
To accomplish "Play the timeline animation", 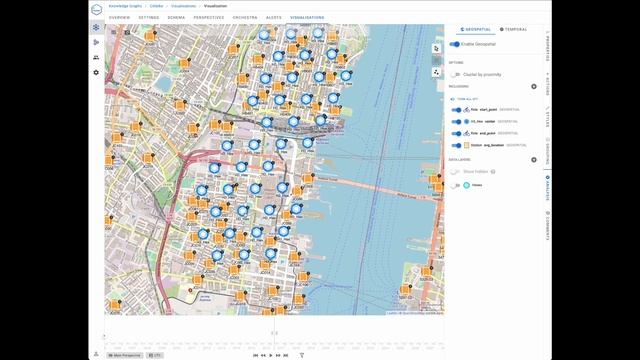I will [271, 356].
